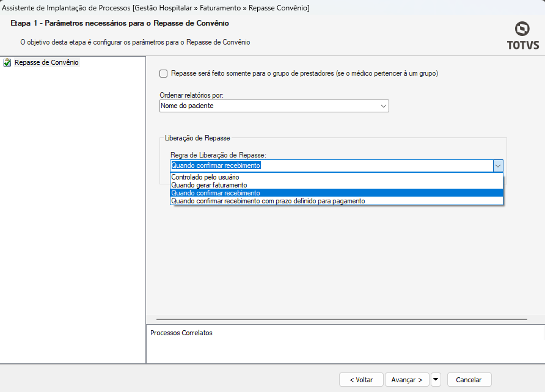
Task: Enable the Repasse somente para grupo de prestadores checkbox
Action: (163, 74)
